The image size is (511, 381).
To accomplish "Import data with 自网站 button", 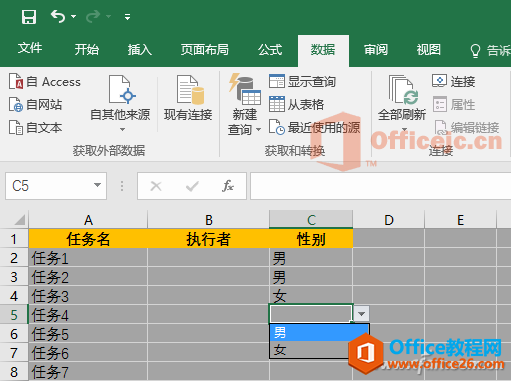I will click(x=35, y=104).
